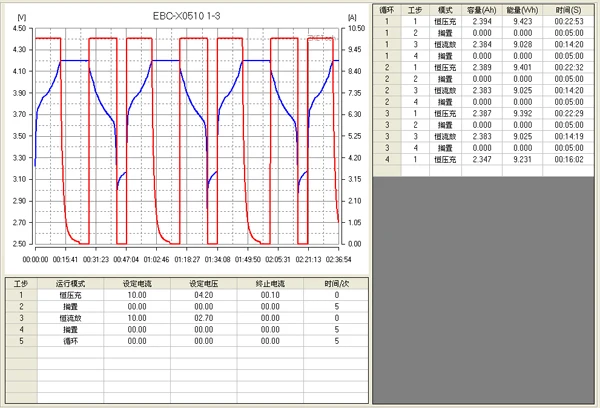Select the energy cell 9.231
Screen dimensions: 600x408
pyautogui.click(x=523, y=159)
